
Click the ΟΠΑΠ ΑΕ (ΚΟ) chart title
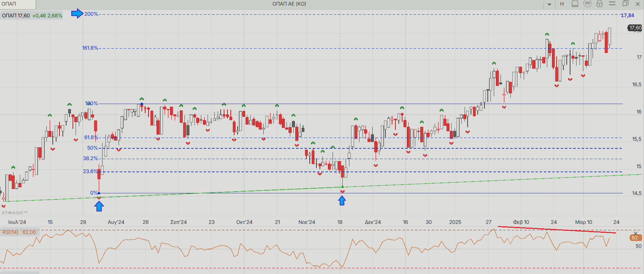289,4
